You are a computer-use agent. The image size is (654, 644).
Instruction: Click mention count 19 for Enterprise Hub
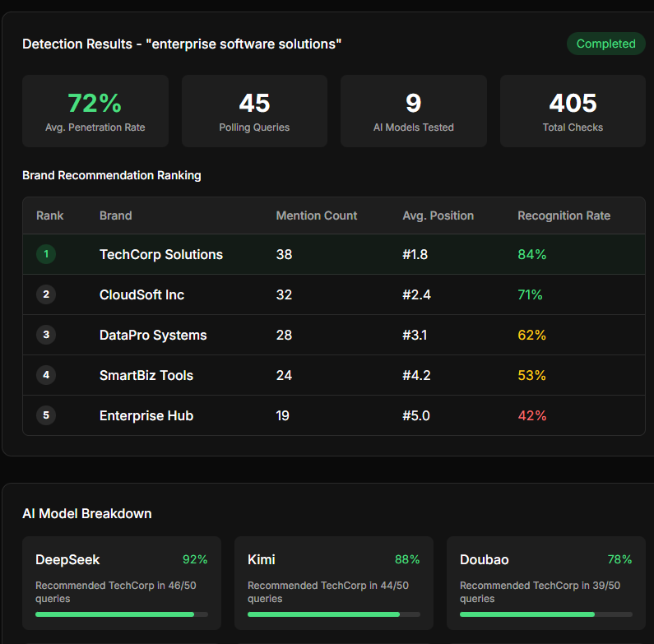282,416
